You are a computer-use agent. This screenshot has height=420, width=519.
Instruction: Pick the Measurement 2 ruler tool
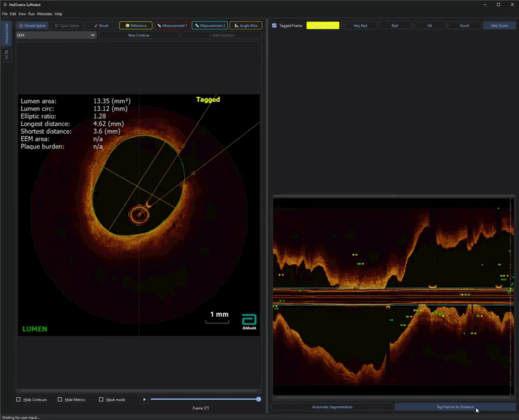pyautogui.click(x=210, y=25)
